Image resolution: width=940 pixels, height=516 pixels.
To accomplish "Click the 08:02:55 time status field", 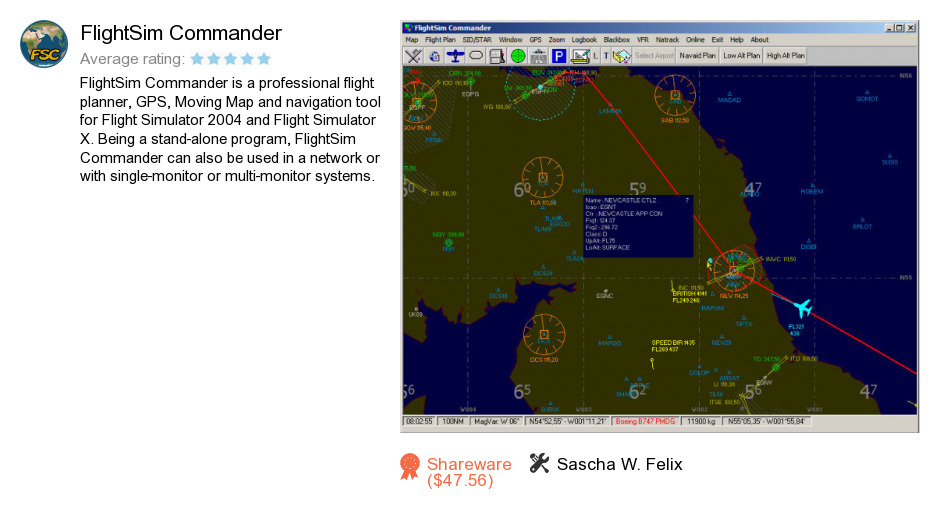I will tap(419, 421).
